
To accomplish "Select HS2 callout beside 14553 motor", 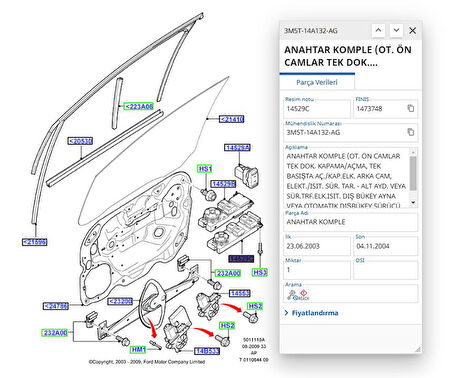I will [255, 306].
